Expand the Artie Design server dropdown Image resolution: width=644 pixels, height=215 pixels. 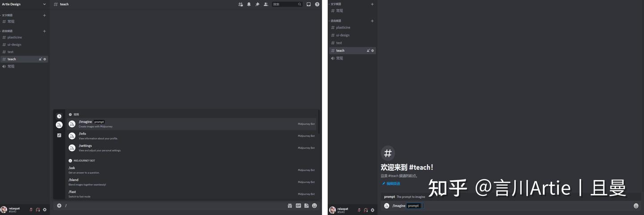coord(44,4)
